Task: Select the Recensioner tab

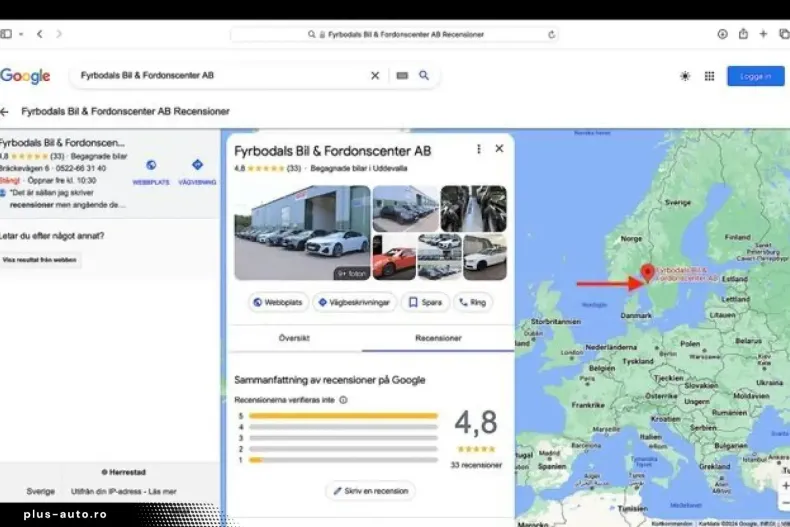Action: coord(438,338)
